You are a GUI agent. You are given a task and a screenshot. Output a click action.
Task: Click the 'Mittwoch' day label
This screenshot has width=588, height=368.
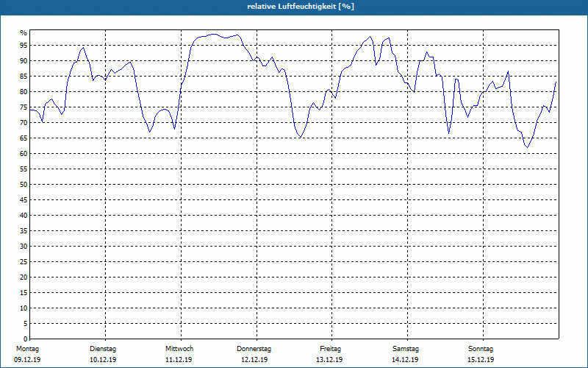179,349
